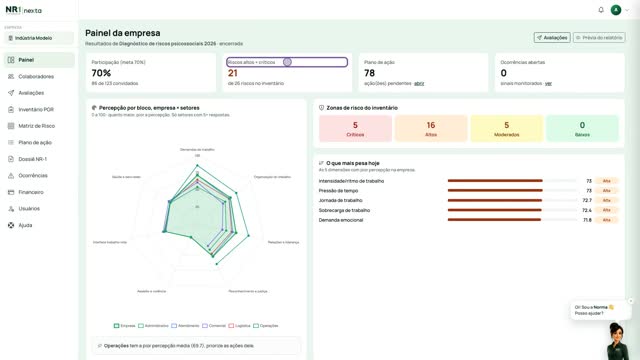This screenshot has width=640, height=360.
Task: Select the Riscos altos + críticos card
Action: point(287,73)
